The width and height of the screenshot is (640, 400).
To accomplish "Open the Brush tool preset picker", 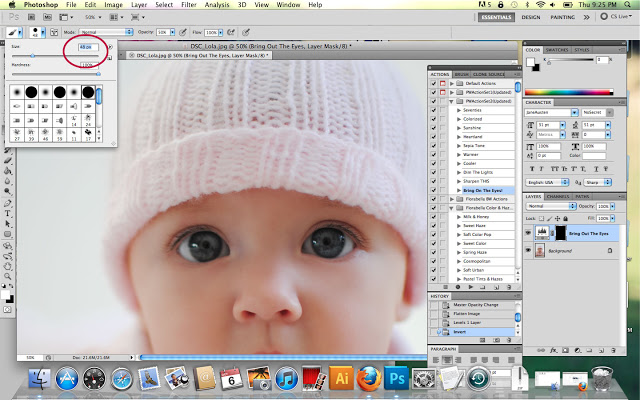I will click(x=14, y=32).
